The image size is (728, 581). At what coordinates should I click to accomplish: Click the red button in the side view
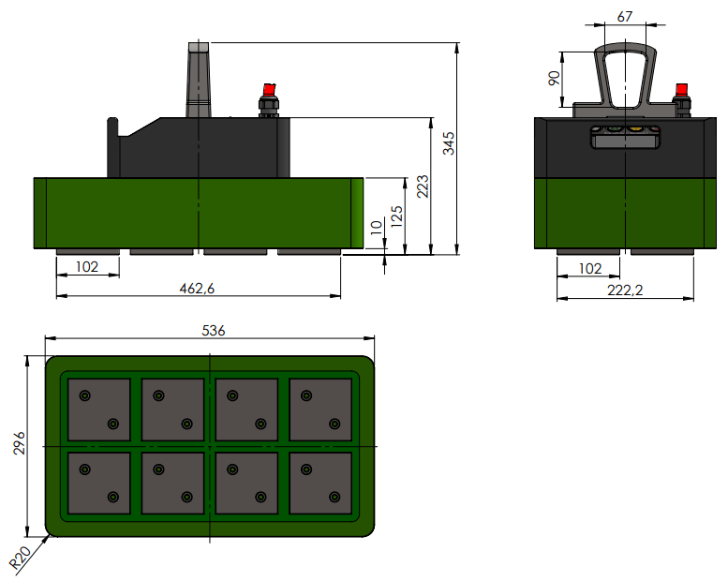coord(681,89)
